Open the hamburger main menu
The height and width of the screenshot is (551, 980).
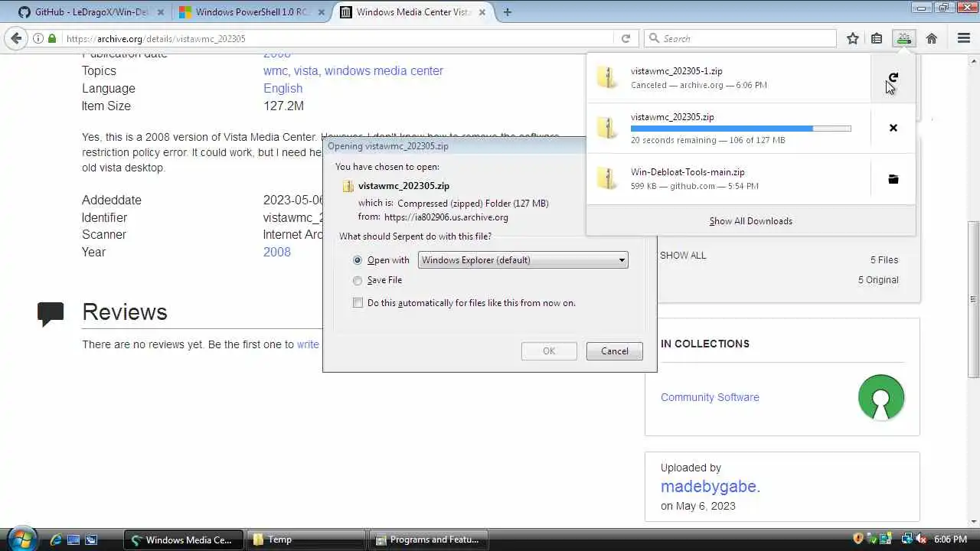[964, 38]
